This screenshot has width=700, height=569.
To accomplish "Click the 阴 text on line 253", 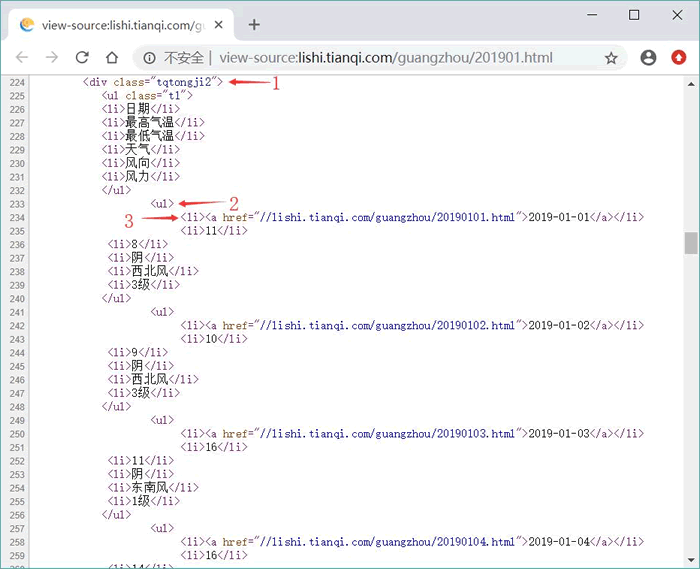I will click(x=137, y=474).
